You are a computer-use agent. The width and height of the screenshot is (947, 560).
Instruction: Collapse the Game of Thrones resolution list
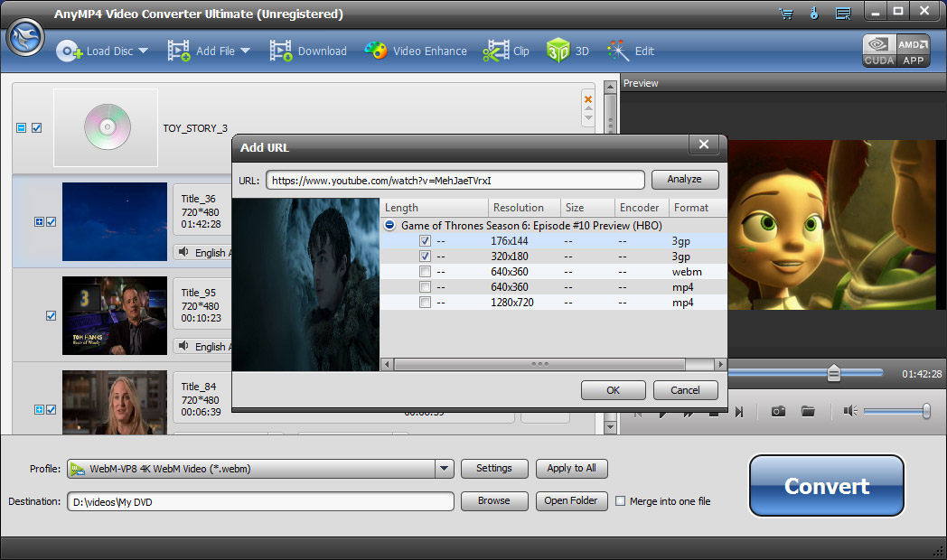coord(389,225)
